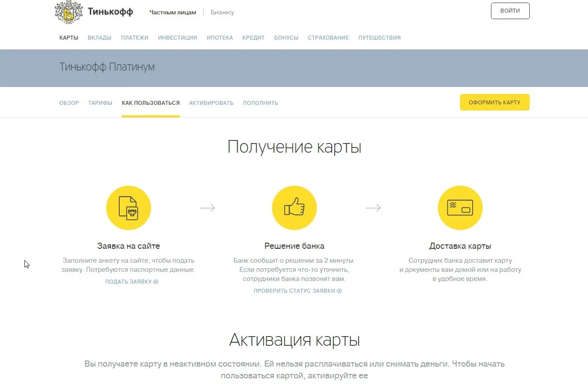The height and width of the screenshot is (384, 588).
Task: Click the Тинькофф Платинум page title
Action: click(107, 67)
